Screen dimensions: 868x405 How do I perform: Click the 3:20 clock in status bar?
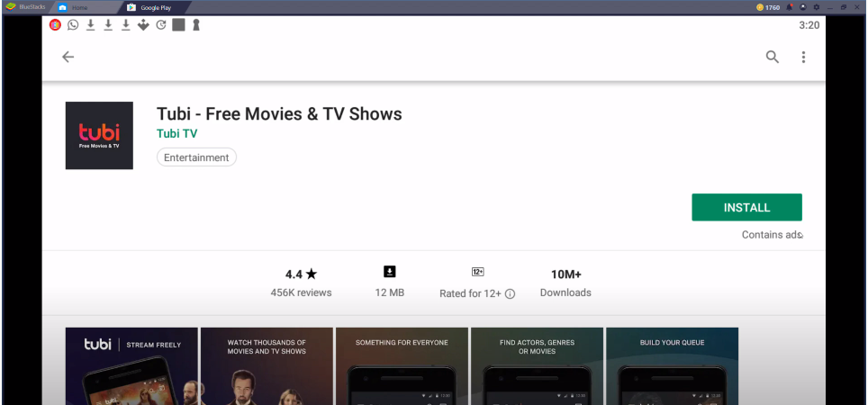point(809,25)
